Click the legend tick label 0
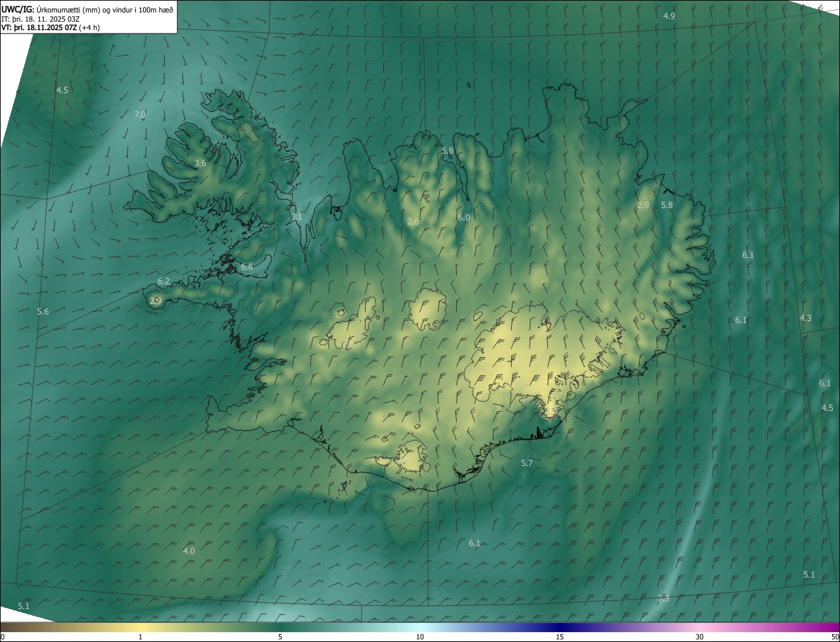 [x=3, y=637]
